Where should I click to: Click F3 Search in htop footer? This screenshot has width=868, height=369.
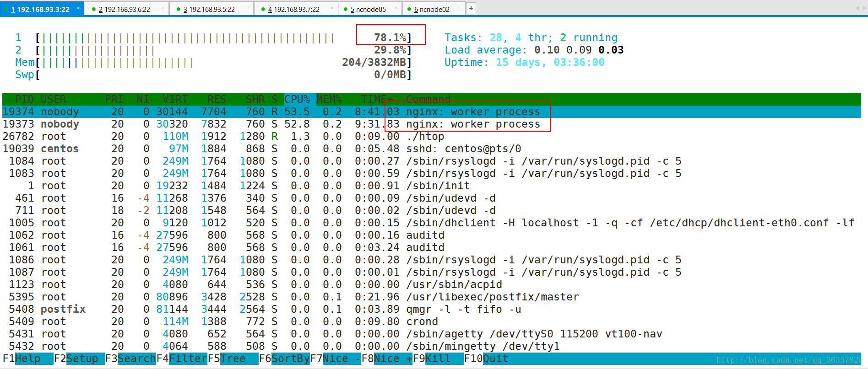coord(130,358)
